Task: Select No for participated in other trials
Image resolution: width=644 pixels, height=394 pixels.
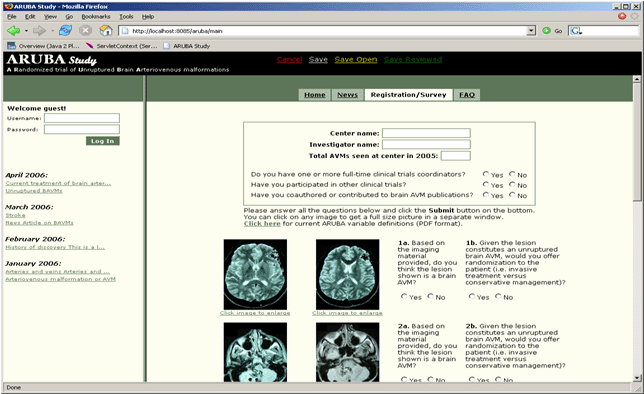Action: [512, 184]
